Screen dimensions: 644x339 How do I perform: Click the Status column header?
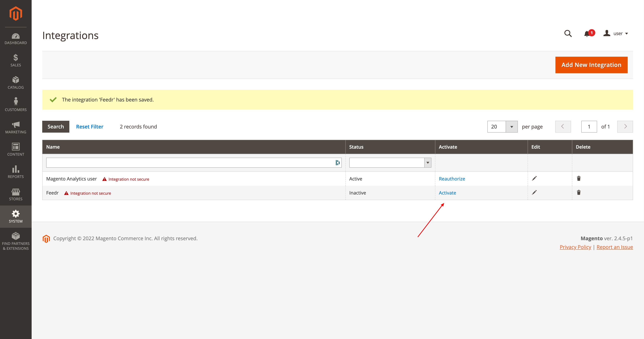click(x=390, y=147)
